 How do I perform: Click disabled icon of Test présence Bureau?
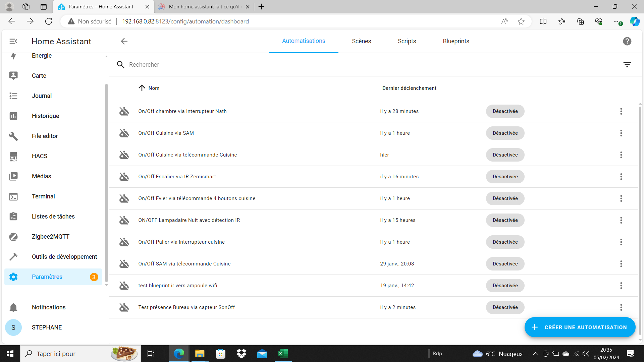coord(124,307)
